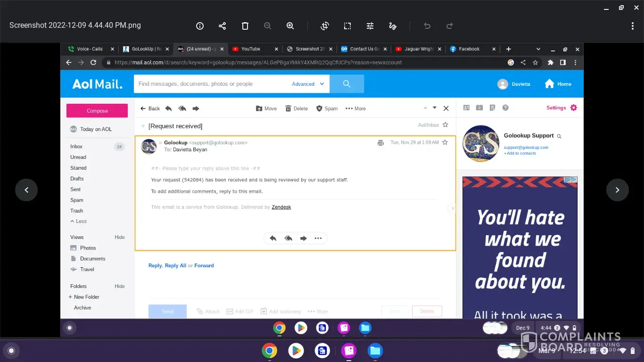The width and height of the screenshot is (644, 362).
Task: Bookmark the page with the address bar star
Action: 535,62
